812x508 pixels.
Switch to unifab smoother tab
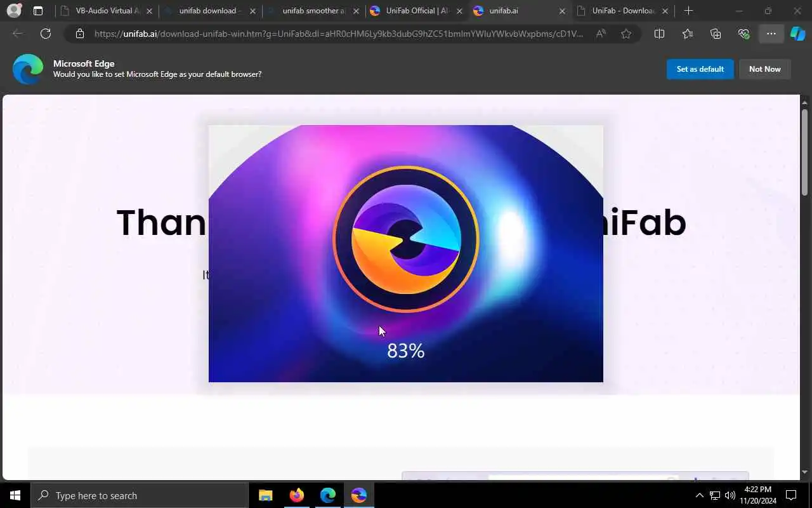click(313, 11)
